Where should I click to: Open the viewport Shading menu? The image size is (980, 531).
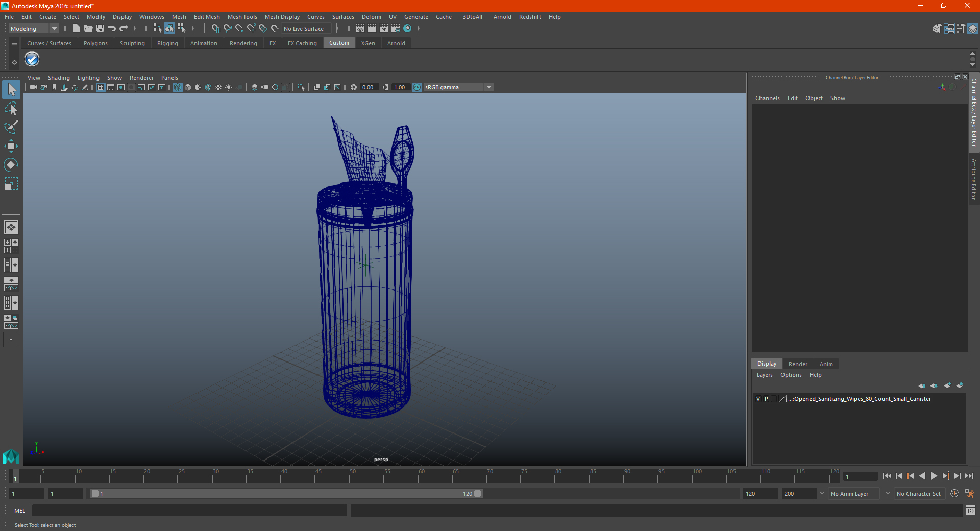click(59, 78)
